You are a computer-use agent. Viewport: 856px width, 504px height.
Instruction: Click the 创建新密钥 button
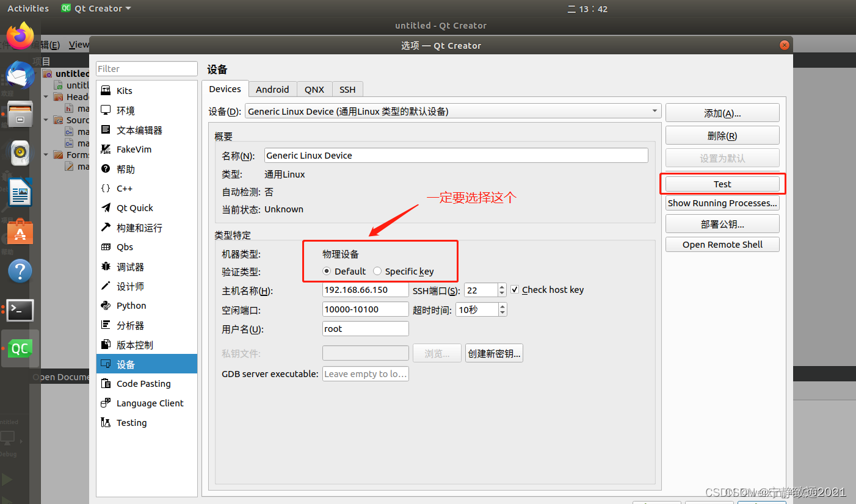494,353
